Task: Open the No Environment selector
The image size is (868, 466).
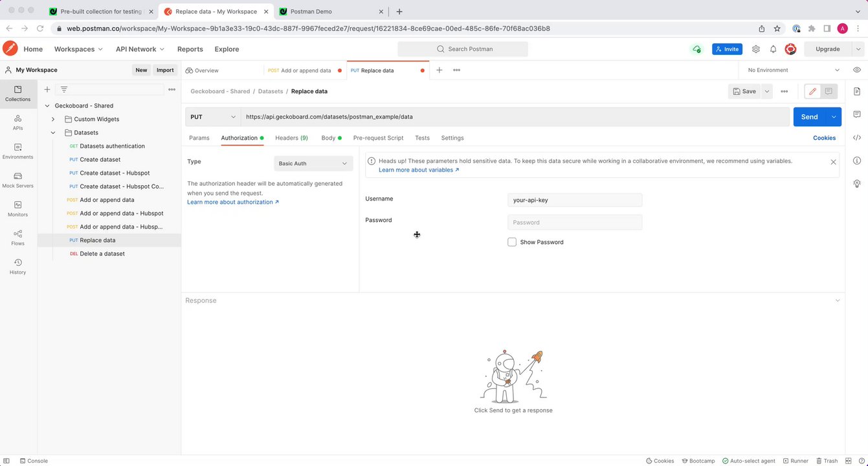Action: 794,70
